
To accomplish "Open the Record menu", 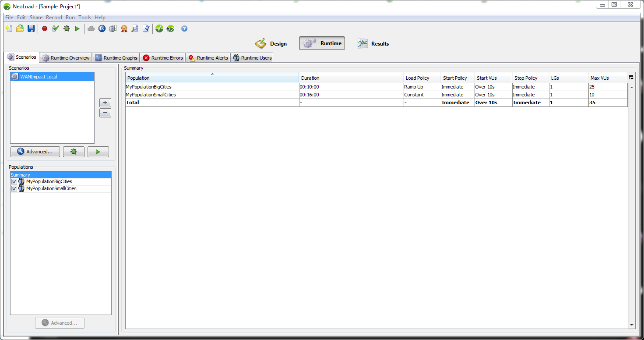I will pos(54,18).
